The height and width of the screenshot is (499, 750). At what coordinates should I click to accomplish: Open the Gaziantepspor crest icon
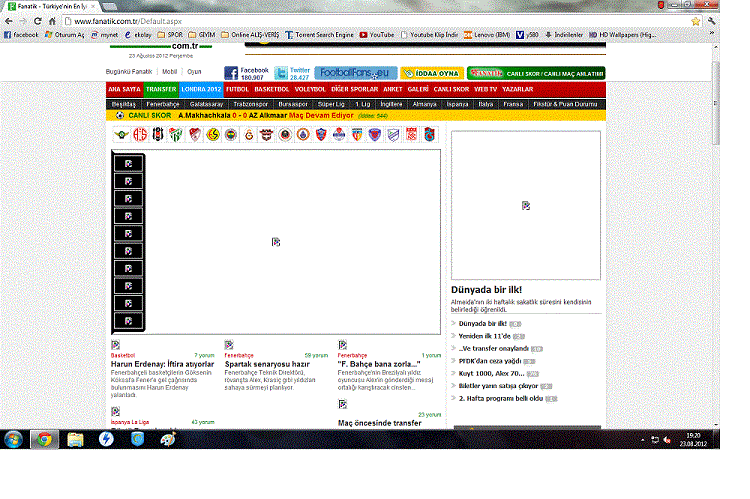tap(266, 134)
